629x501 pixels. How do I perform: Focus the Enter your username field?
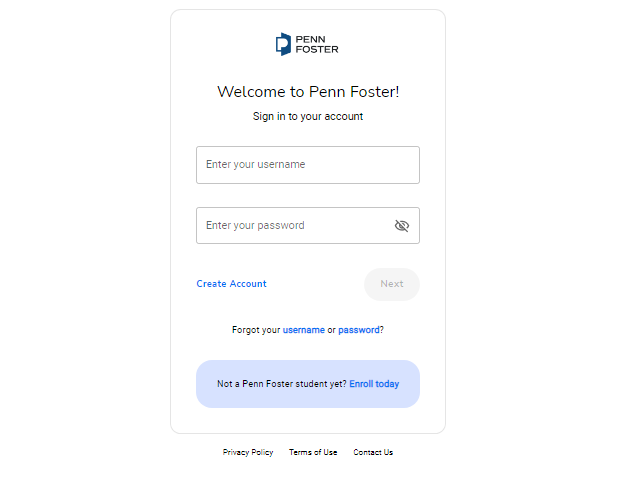(x=308, y=165)
